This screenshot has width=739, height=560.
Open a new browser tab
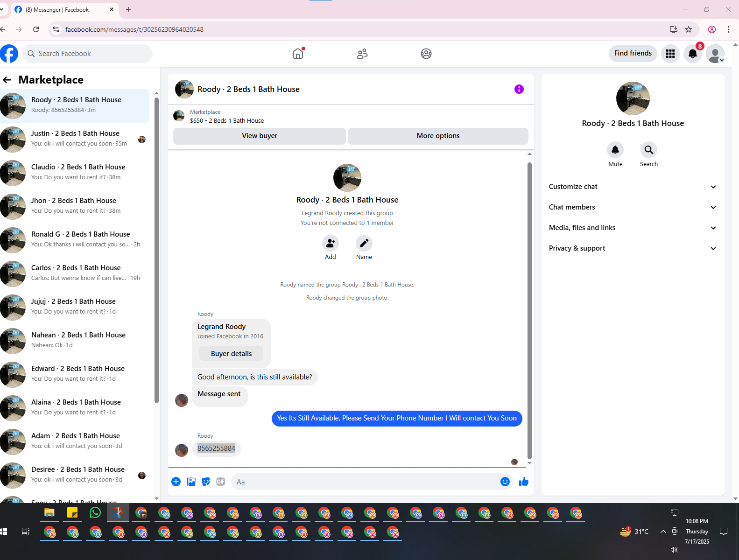(x=128, y=9)
